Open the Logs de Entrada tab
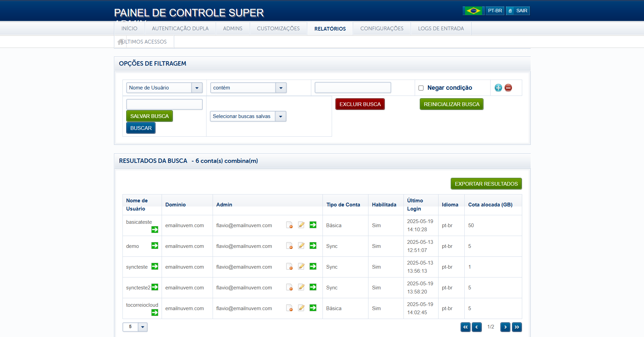Image resolution: width=644 pixels, height=337 pixels. tap(441, 29)
